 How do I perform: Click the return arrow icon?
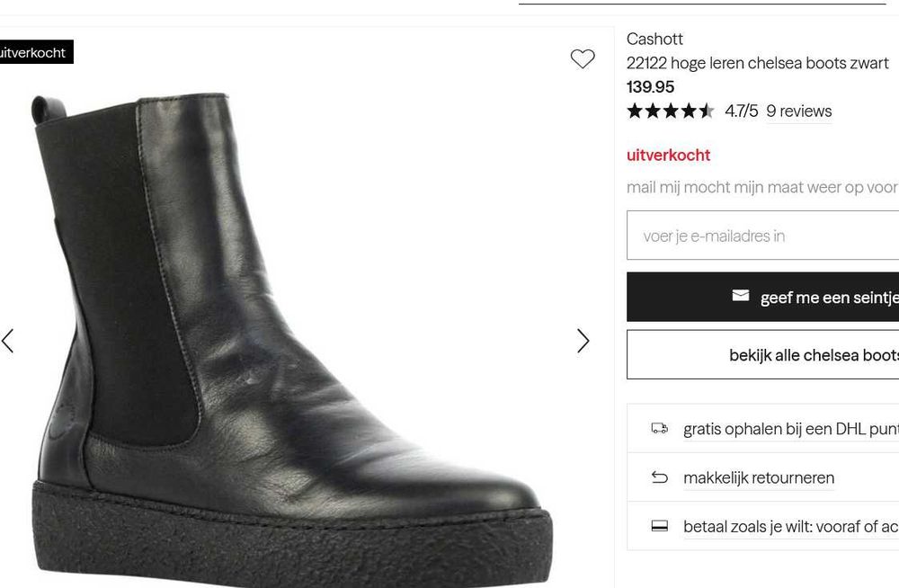(660, 477)
